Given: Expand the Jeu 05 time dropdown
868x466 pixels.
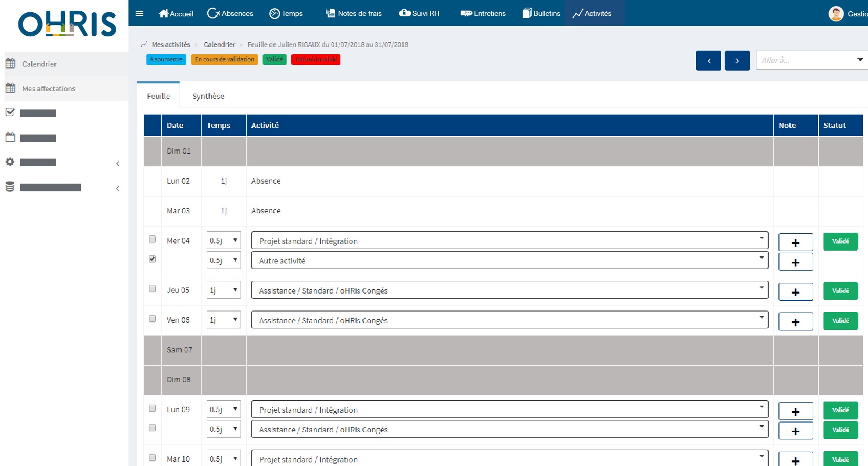Looking at the screenshot, I should point(224,290).
